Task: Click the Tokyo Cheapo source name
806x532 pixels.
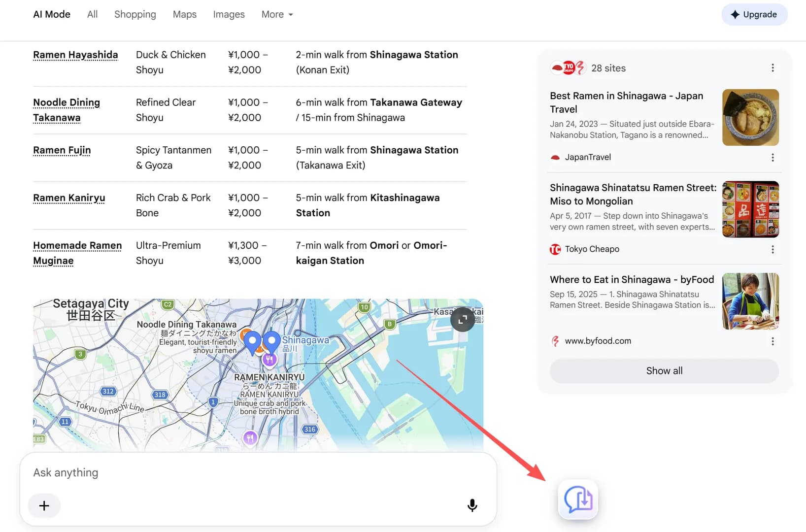Action: pos(592,249)
